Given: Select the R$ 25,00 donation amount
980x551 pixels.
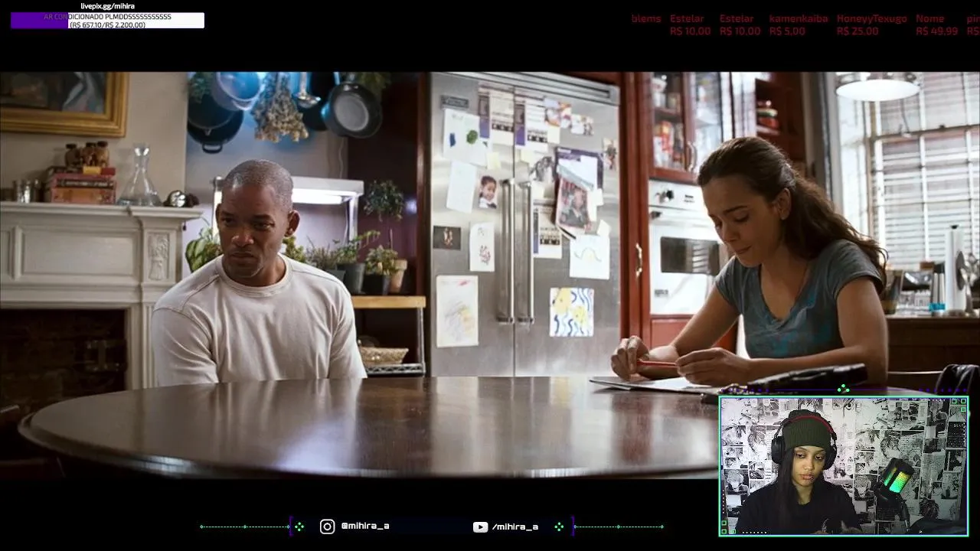Looking at the screenshot, I should pyautogui.click(x=857, y=31).
